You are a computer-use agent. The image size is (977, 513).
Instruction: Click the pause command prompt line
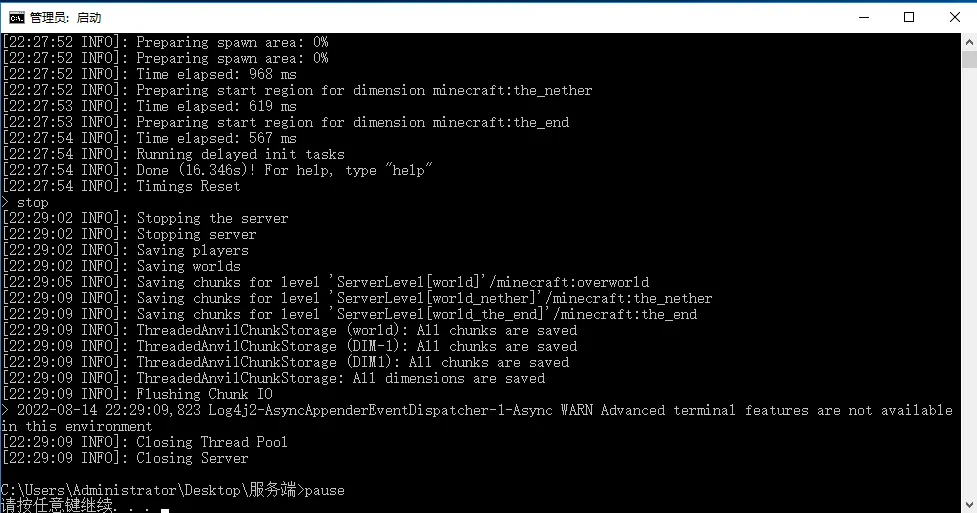(172, 490)
